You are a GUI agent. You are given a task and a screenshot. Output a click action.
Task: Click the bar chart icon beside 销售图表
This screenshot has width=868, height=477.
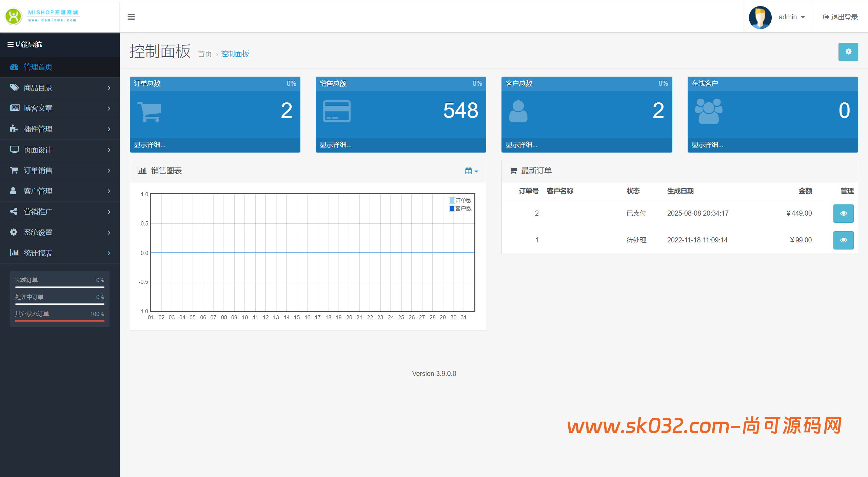tap(141, 171)
